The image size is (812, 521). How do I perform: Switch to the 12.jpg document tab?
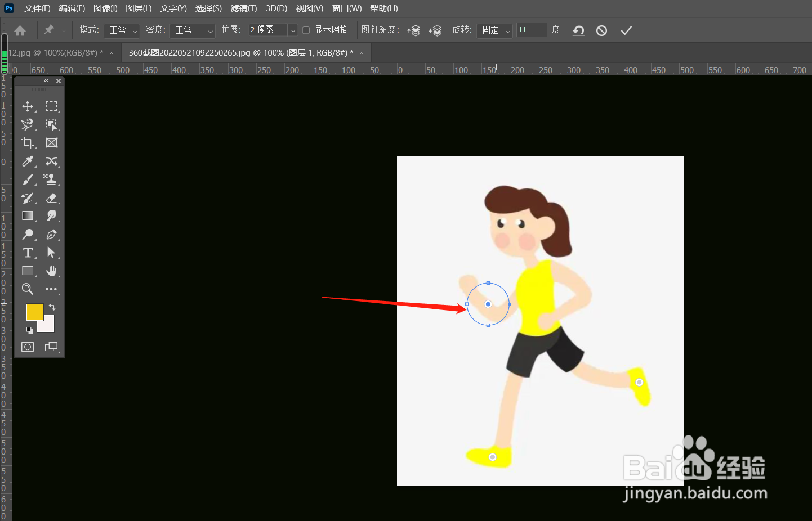coord(56,53)
